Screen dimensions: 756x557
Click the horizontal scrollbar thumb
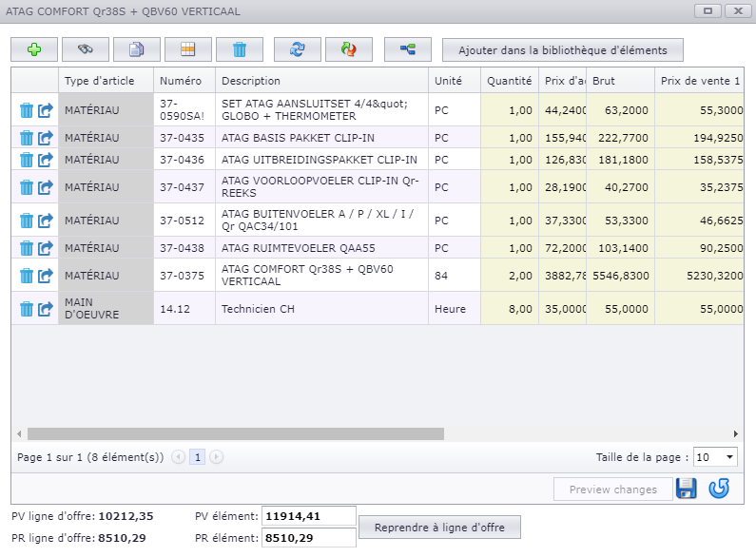click(x=236, y=433)
